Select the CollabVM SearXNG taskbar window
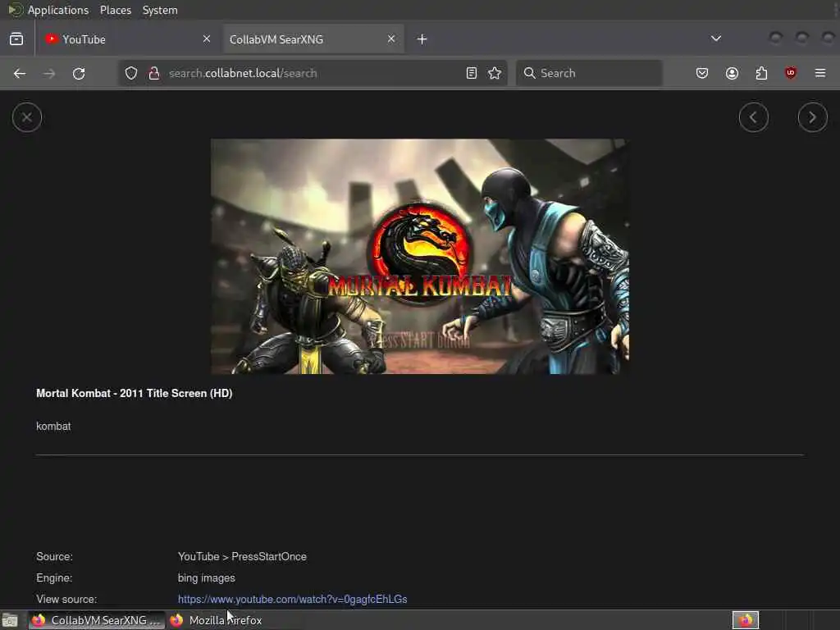 [x=97, y=620]
